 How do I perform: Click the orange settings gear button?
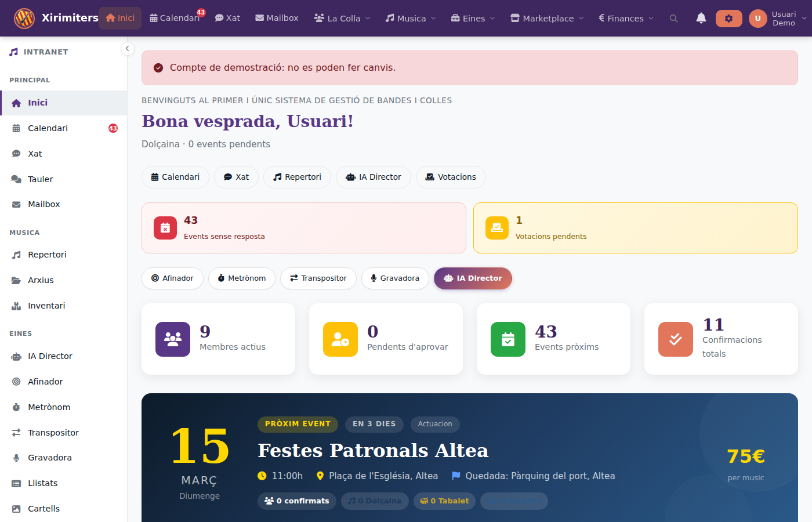tap(728, 19)
